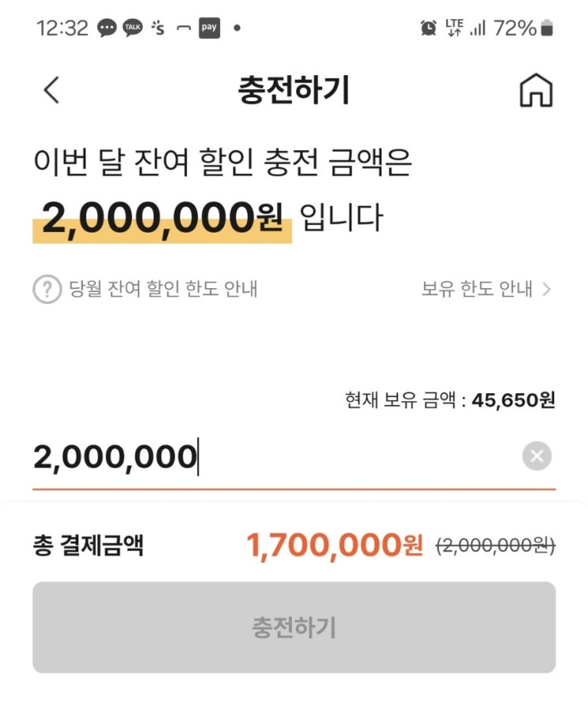Image resolution: width=588 pixels, height=701 pixels.
Task: Open the chat bubble notification icon
Action: click(x=107, y=28)
